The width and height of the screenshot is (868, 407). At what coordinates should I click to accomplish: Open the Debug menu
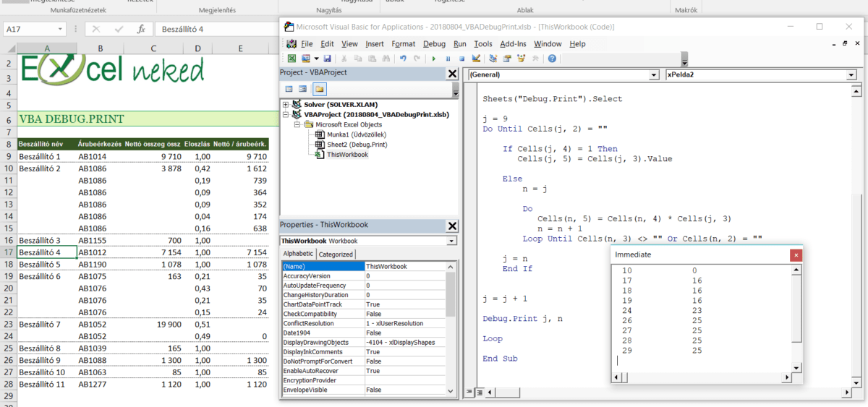[x=434, y=44]
